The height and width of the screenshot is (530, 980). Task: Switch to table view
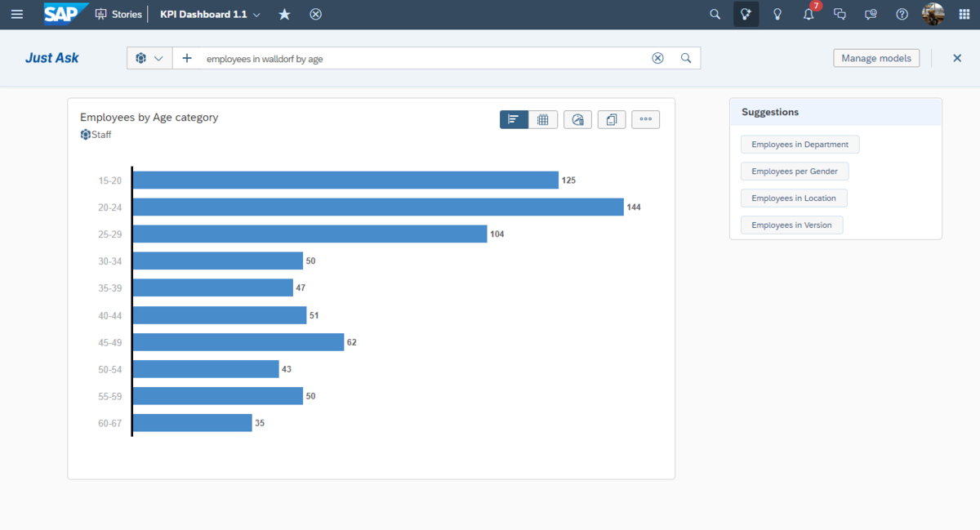543,120
